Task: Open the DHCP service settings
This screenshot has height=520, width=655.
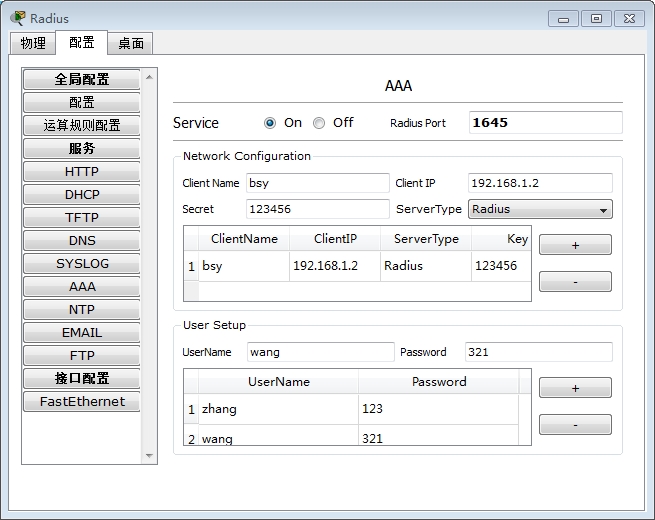Action: [82, 195]
